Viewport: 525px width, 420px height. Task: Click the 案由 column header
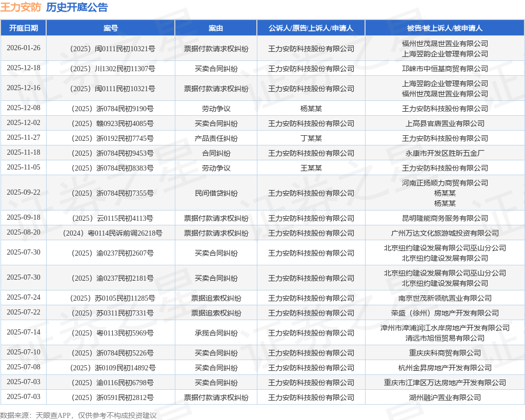coord(216,28)
